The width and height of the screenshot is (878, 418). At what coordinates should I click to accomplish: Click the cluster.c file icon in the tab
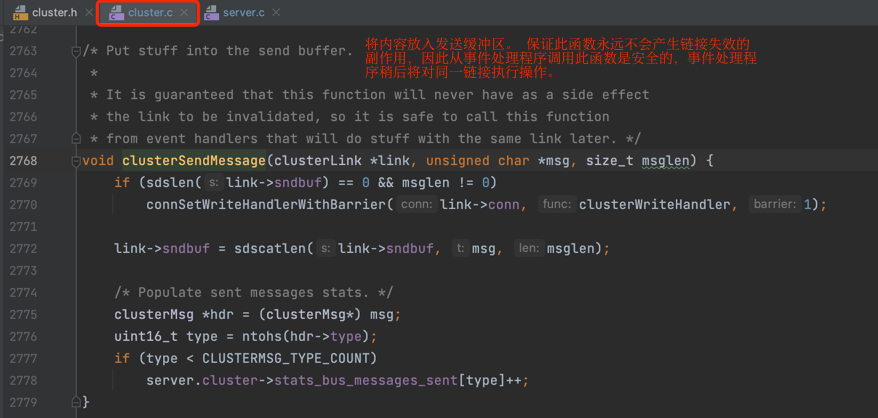click(x=116, y=12)
